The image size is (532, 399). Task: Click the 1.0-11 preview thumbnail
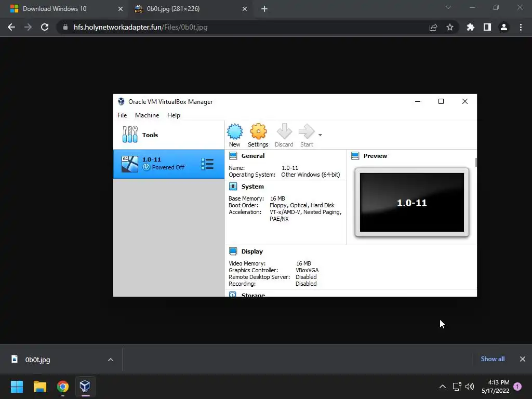click(x=412, y=202)
